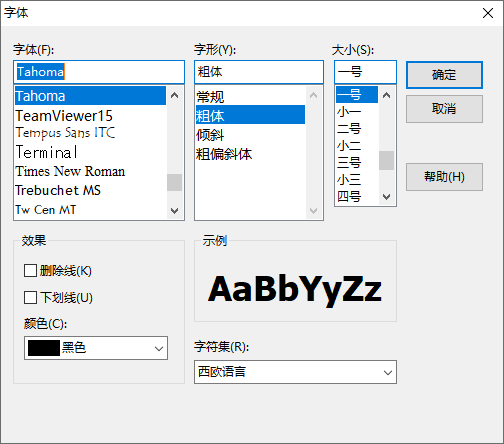Click the 确定 button
The height and width of the screenshot is (444, 504).
pos(444,75)
